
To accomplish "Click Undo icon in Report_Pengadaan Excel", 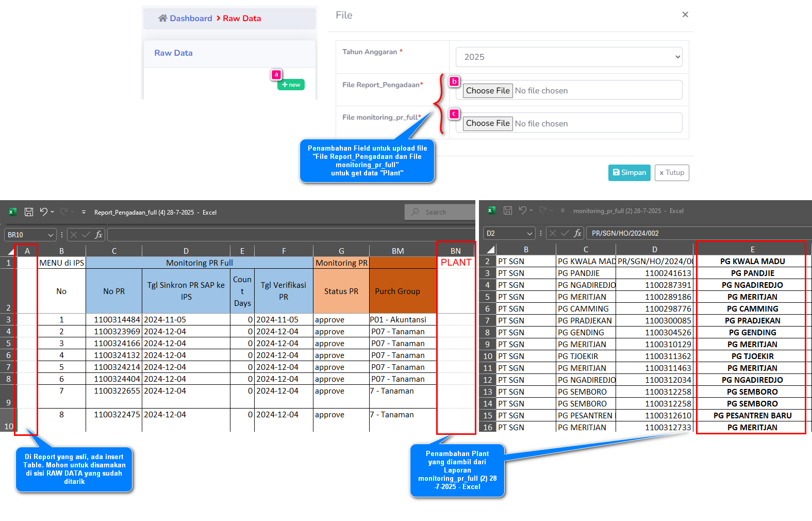I will (43, 212).
